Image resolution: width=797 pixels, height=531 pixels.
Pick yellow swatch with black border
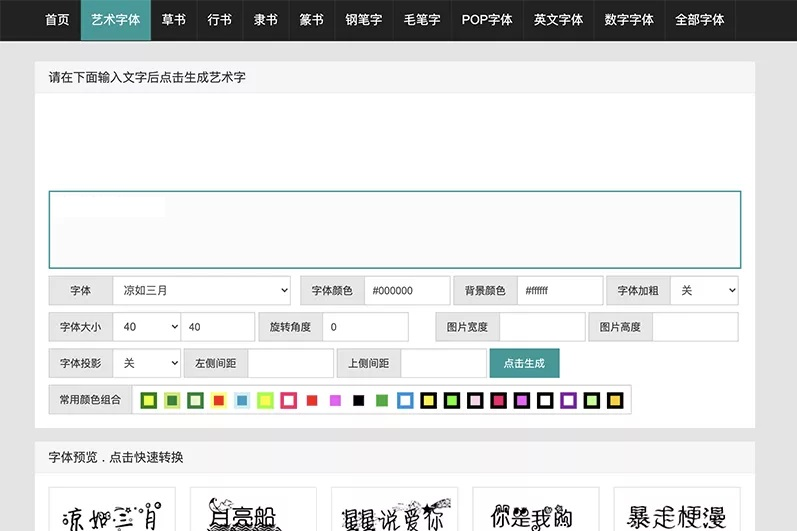tap(428, 400)
